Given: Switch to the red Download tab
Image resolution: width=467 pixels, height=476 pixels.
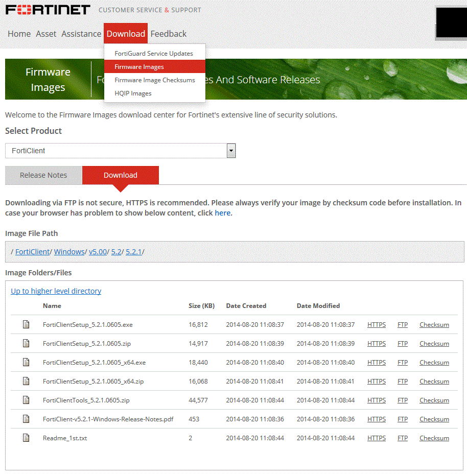Looking at the screenshot, I should point(121,175).
